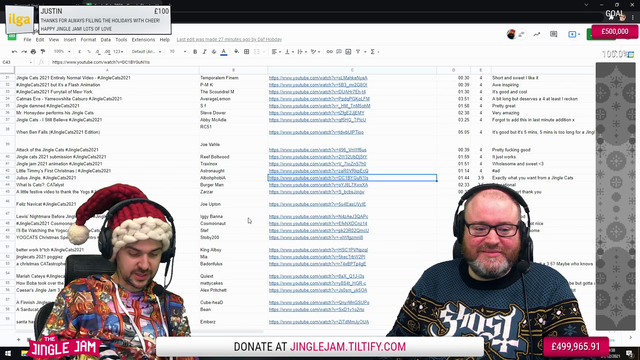Format cell as percent
Viewport: 640px width, 360px height.
pyautogui.click(x=89, y=52)
